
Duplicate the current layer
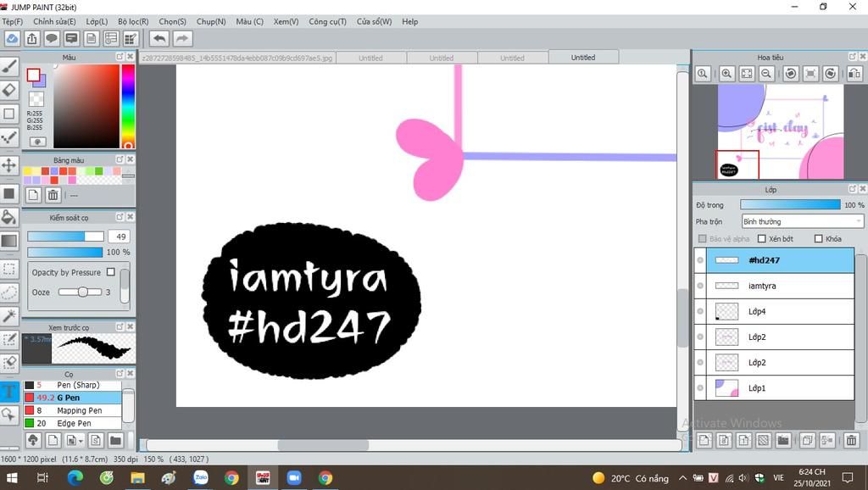[807, 441]
